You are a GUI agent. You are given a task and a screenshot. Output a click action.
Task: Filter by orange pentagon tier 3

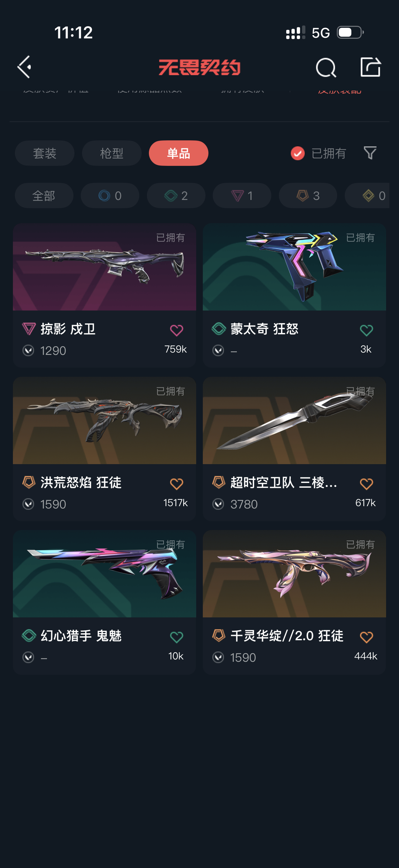pyautogui.click(x=308, y=196)
